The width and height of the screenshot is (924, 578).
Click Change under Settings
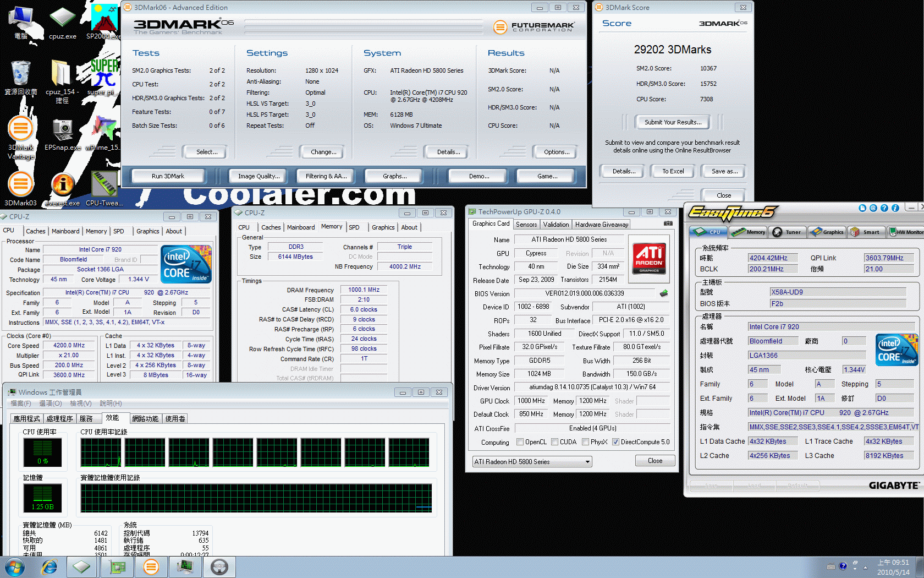323,152
